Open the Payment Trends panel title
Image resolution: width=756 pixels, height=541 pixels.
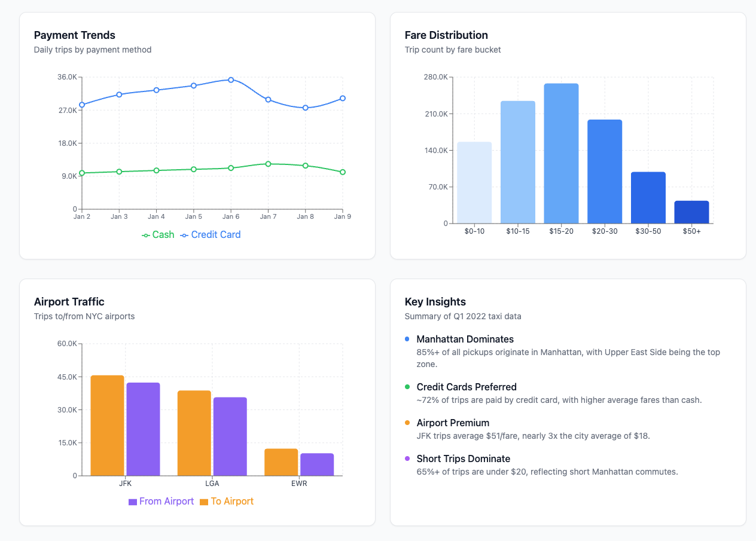point(74,35)
